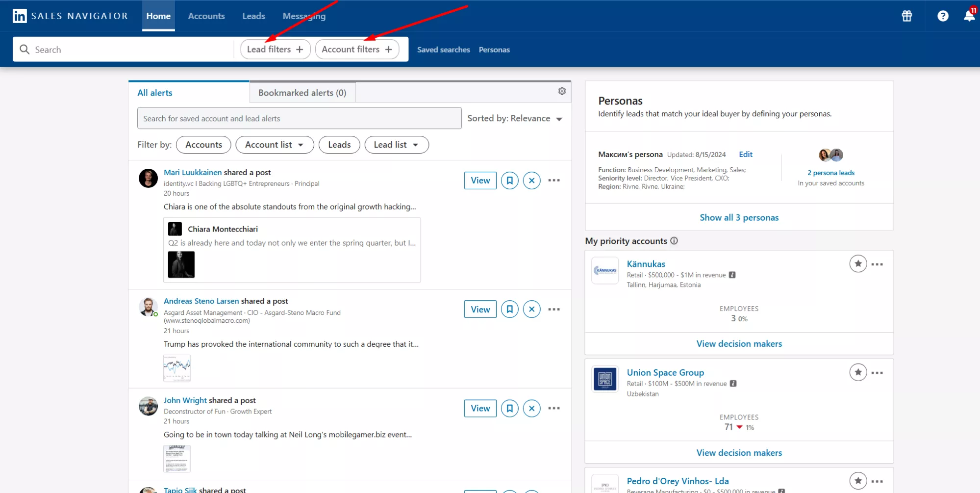Open Andreas Steno Larsen's profile photo
The width and height of the screenshot is (980, 493).
click(148, 307)
